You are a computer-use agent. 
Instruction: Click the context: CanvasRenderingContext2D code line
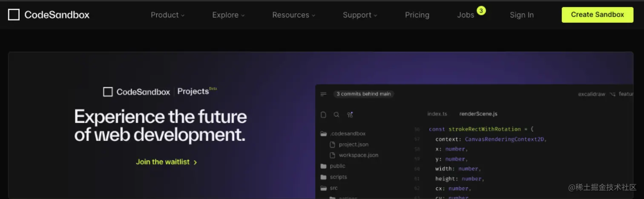(x=491, y=139)
